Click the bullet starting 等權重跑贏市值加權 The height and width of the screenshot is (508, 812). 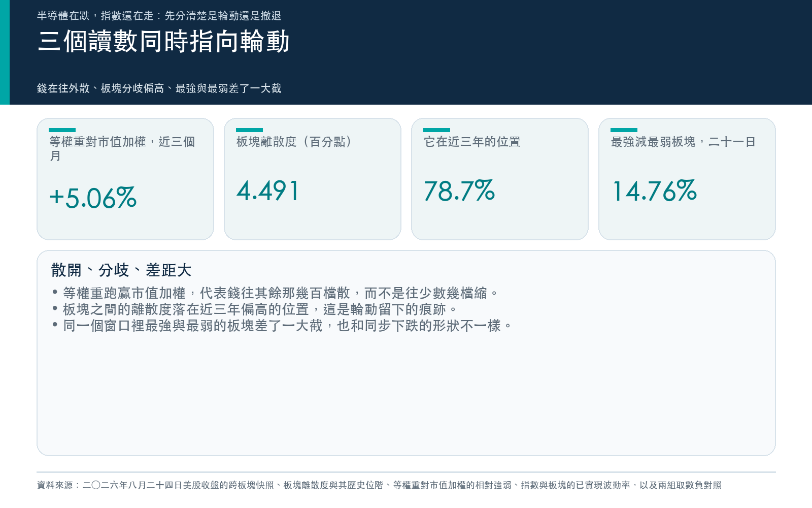pyautogui.click(x=276, y=293)
